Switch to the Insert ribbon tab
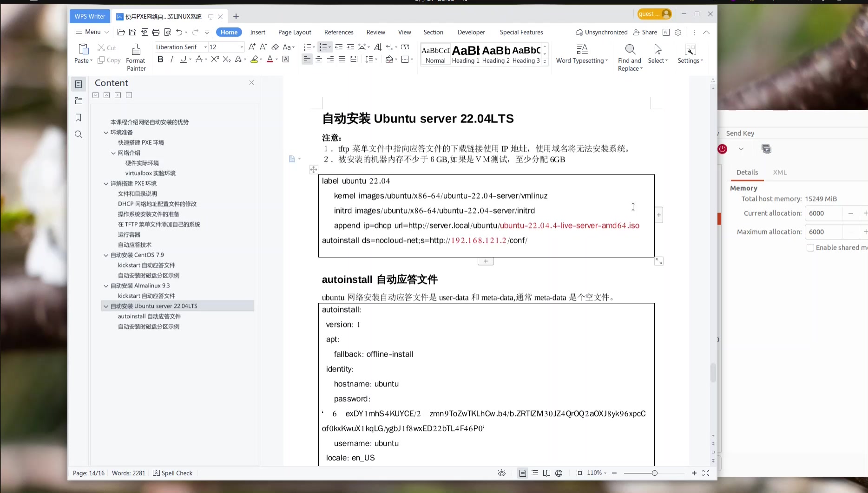 tap(257, 32)
